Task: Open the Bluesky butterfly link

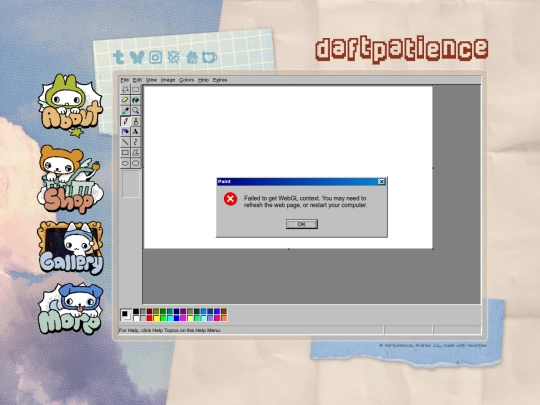Action: tap(137, 57)
